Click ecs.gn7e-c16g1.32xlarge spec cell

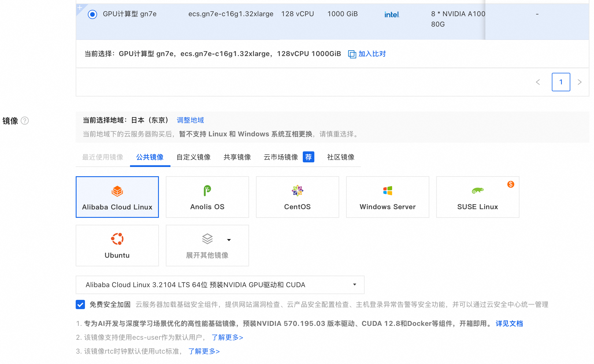(231, 14)
